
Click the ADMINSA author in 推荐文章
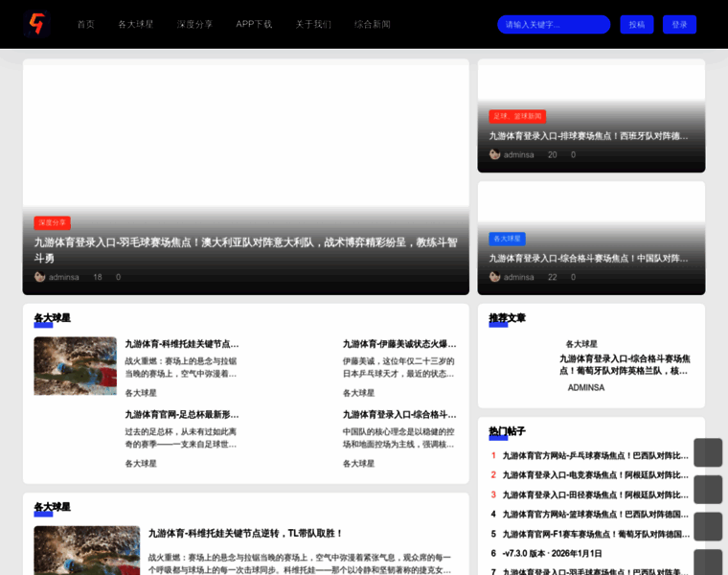(586, 388)
